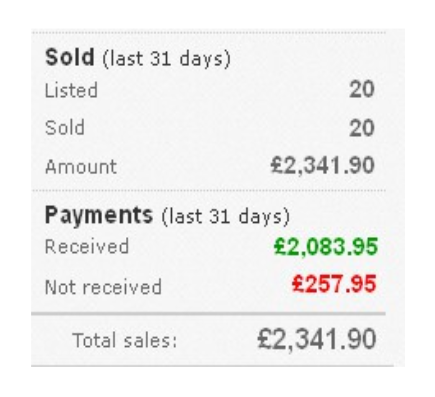Click the "(last 31 days)" text beside Payments

coord(226,217)
